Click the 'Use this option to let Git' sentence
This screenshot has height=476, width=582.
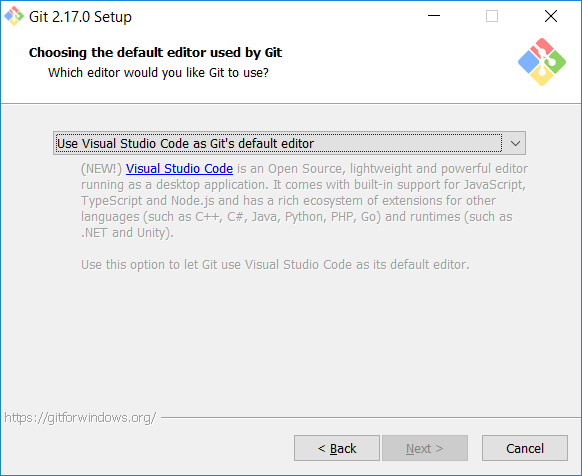pos(275,265)
